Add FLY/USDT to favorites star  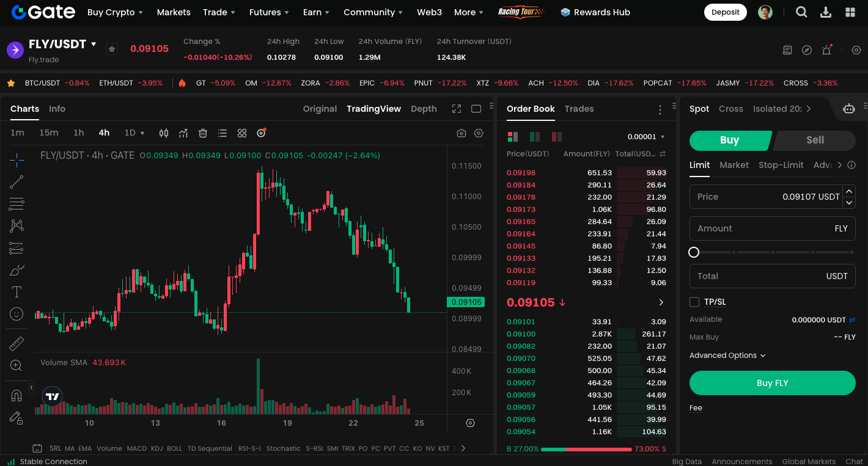tap(112, 49)
